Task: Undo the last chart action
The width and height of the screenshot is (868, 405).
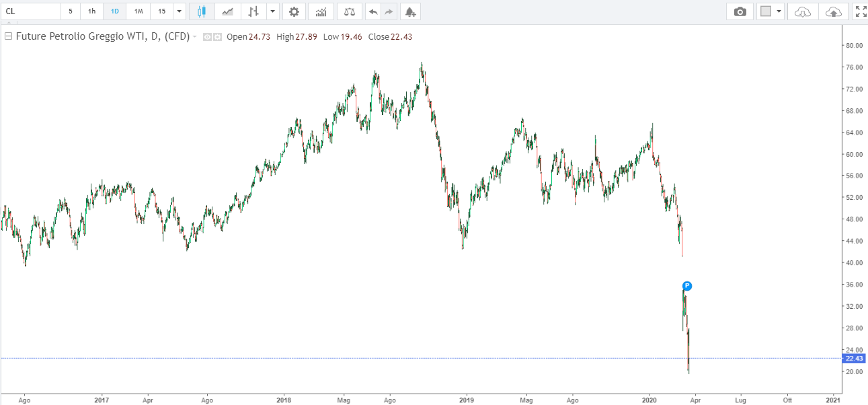Action: (x=373, y=11)
